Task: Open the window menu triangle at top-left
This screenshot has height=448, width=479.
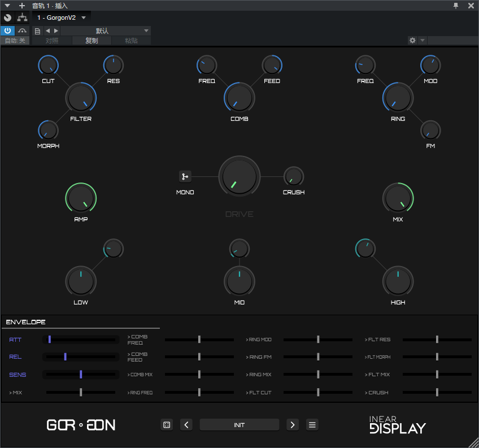Action: coord(7,6)
